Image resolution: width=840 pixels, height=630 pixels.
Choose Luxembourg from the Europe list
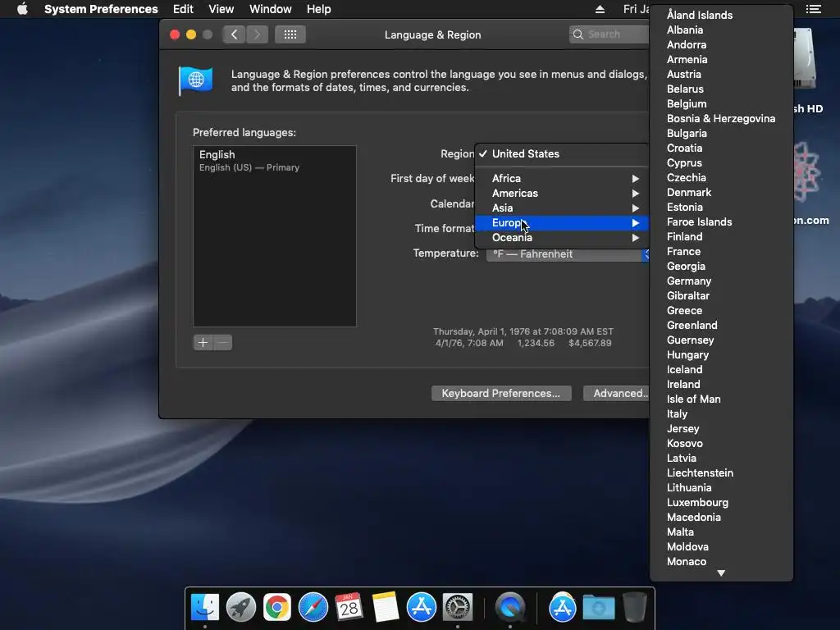point(721,503)
